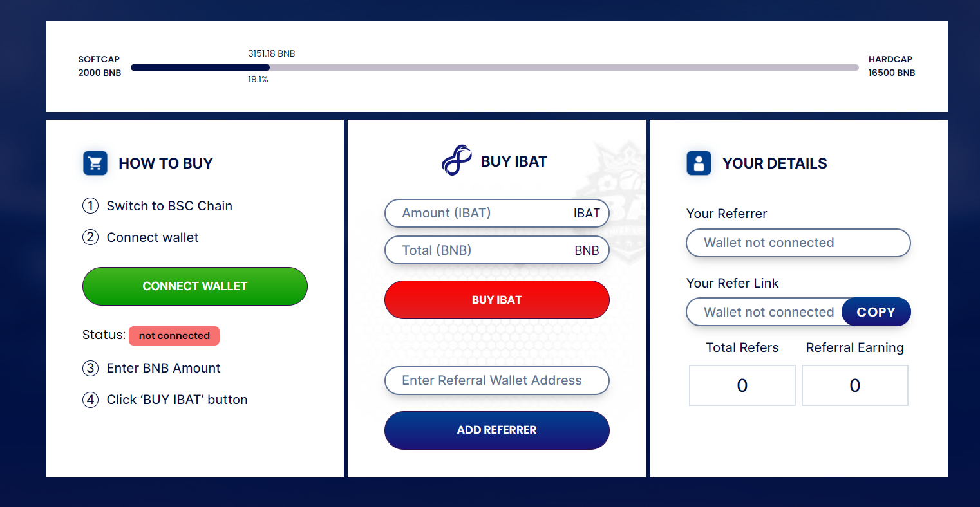Viewport: 980px width, 507px height.
Task: Click the Your Refer Link text field
Action: (x=765, y=312)
